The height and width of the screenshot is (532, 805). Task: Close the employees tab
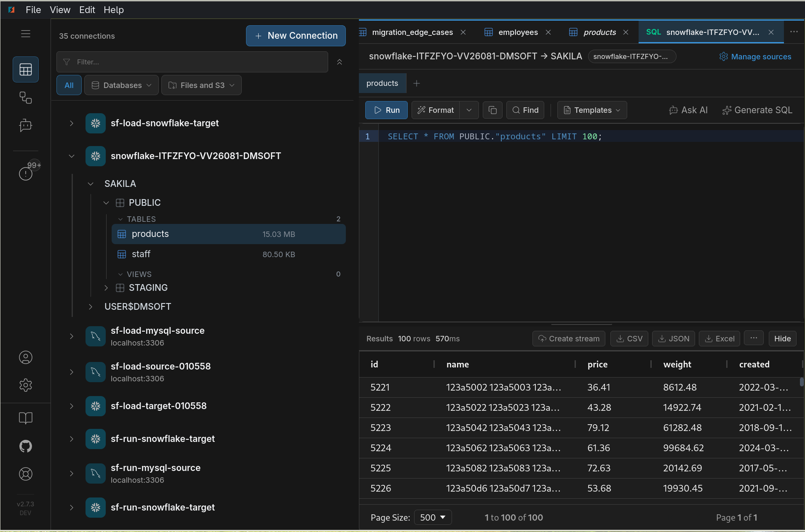(548, 32)
